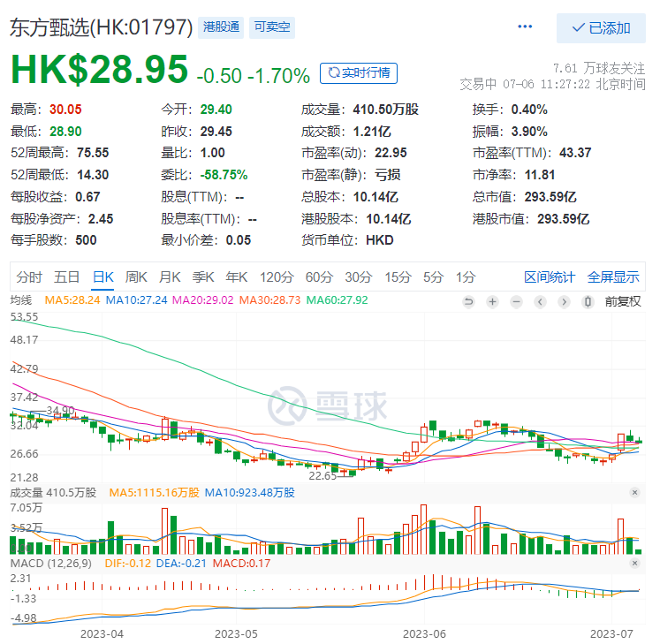The image size is (660, 644).
Task: Click the stock title 东方甄选(HK:01797)
Action: [x=101, y=27]
